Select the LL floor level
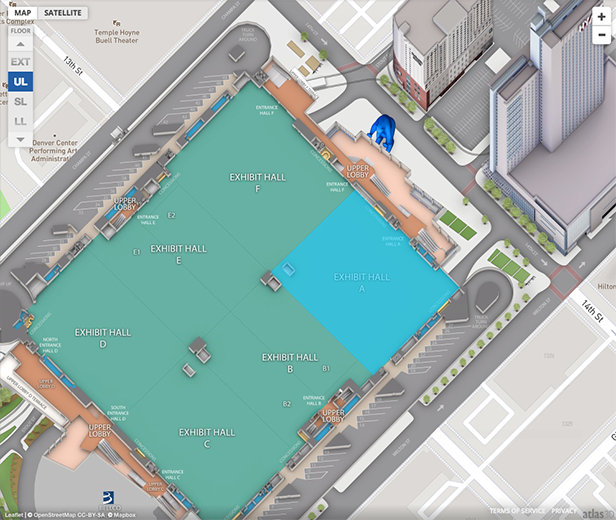616x520 pixels. [21, 121]
